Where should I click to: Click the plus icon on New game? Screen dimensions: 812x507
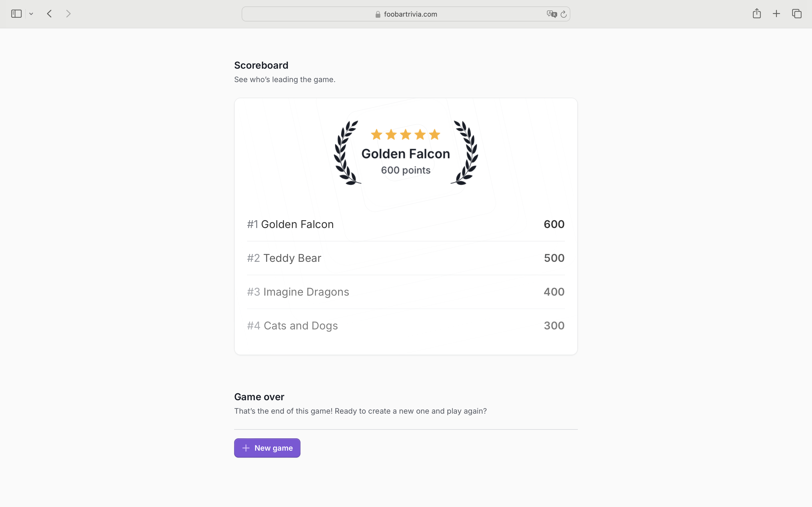click(x=246, y=448)
